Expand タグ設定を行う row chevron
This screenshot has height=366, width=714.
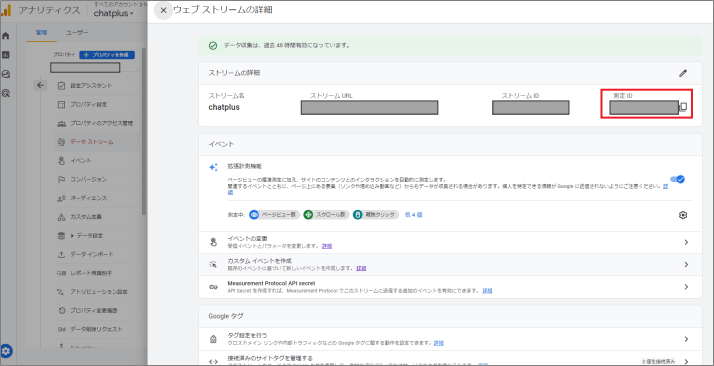(x=686, y=339)
